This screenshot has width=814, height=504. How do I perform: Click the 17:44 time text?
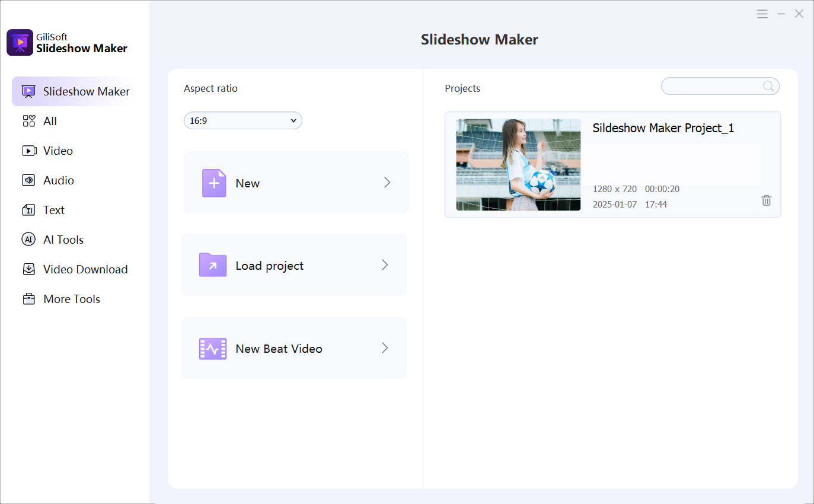point(656,205)
